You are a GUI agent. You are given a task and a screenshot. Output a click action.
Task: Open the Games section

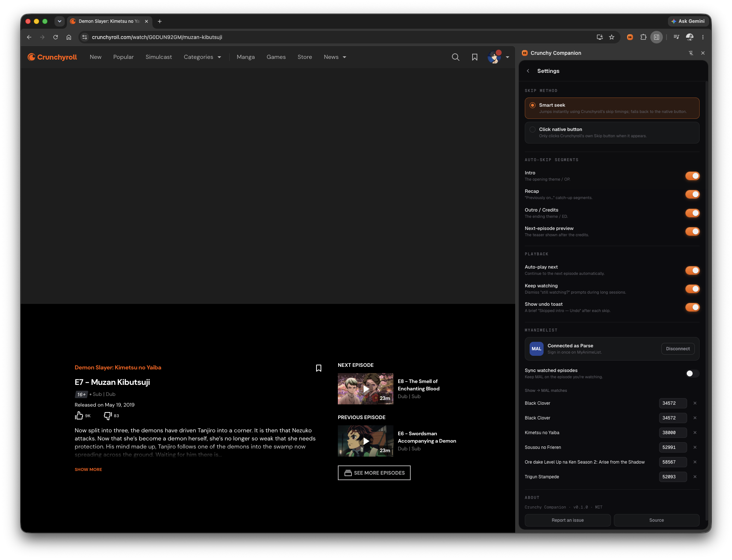pos(276,57)
